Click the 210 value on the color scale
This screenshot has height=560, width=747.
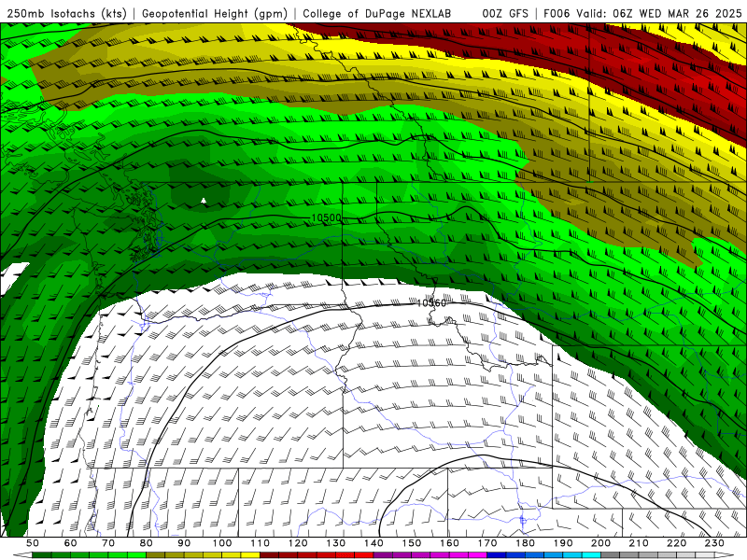(x=640, y=543)
